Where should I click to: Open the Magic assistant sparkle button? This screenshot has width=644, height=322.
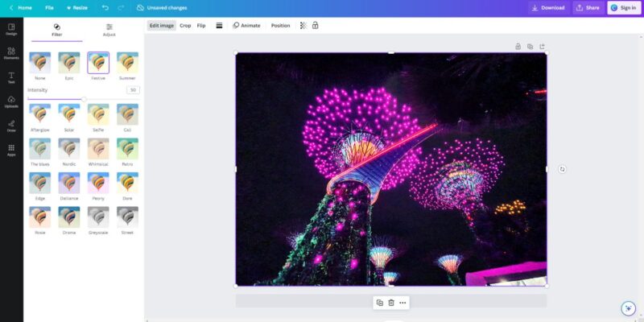click(x=628, y=308)
